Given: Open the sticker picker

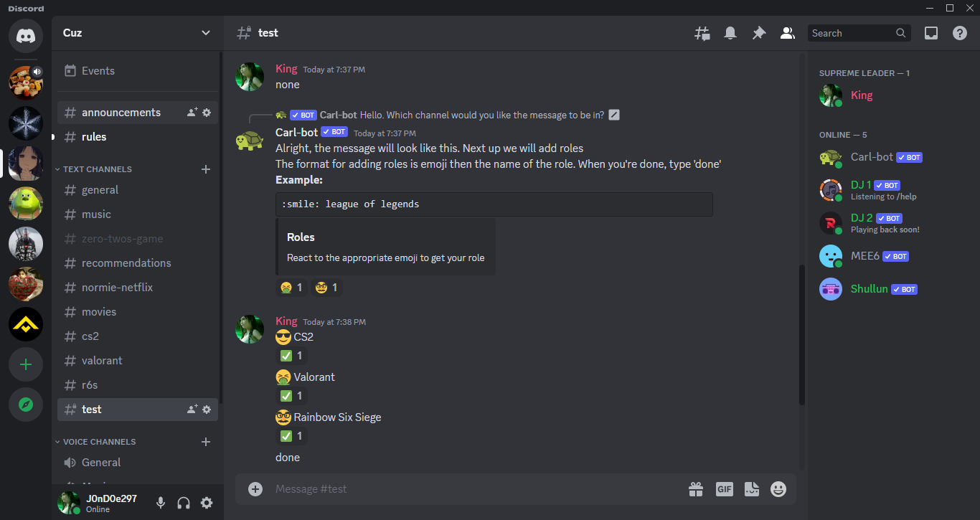Looking at the screenshot, I should coord(751,489).
